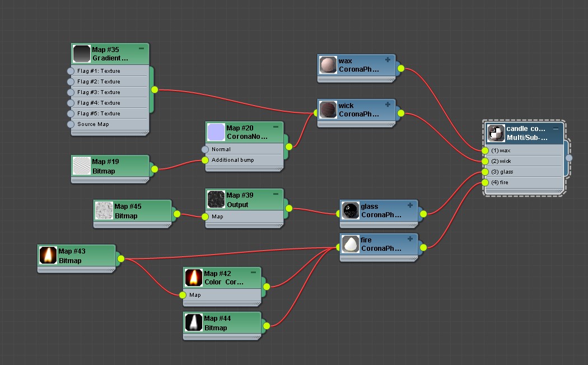This screenshot has width=588, height=365.
Task: Click the Map #43 Bitmap output socket
Action: pos(121,259)
